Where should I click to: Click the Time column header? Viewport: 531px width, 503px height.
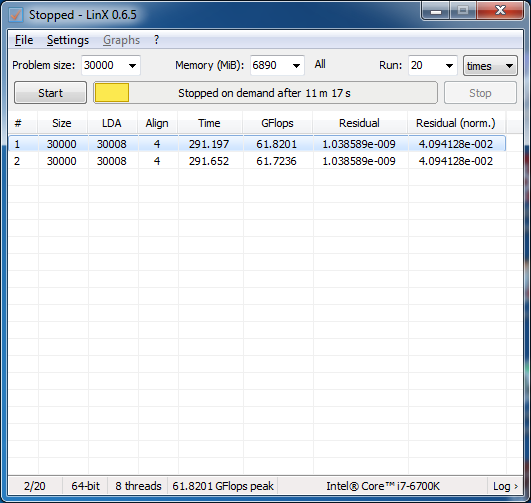click(209, 123)
